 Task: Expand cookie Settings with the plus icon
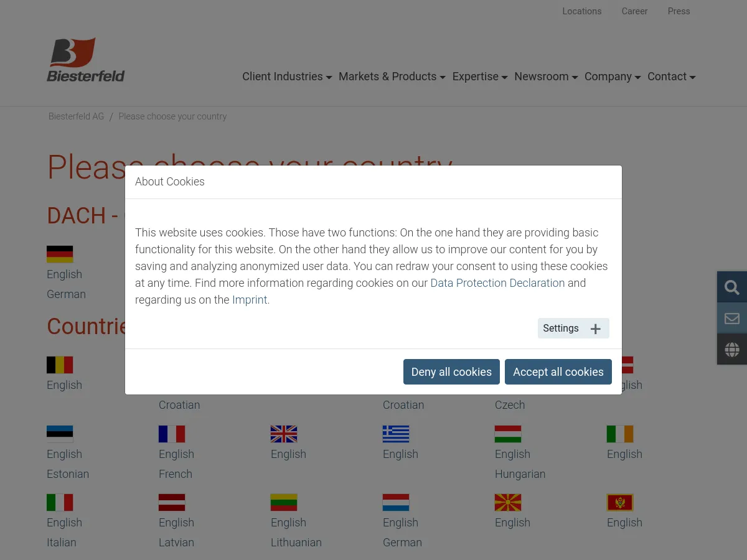pos(573,328)
